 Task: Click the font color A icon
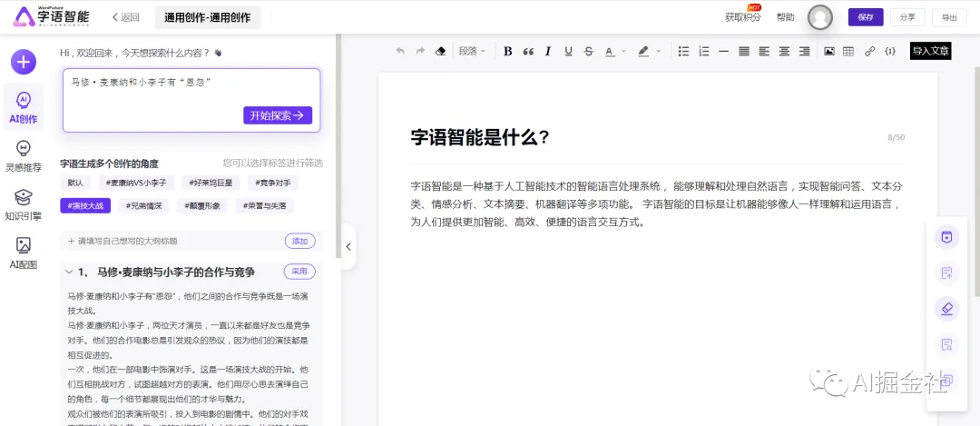(x=610, y=51)
